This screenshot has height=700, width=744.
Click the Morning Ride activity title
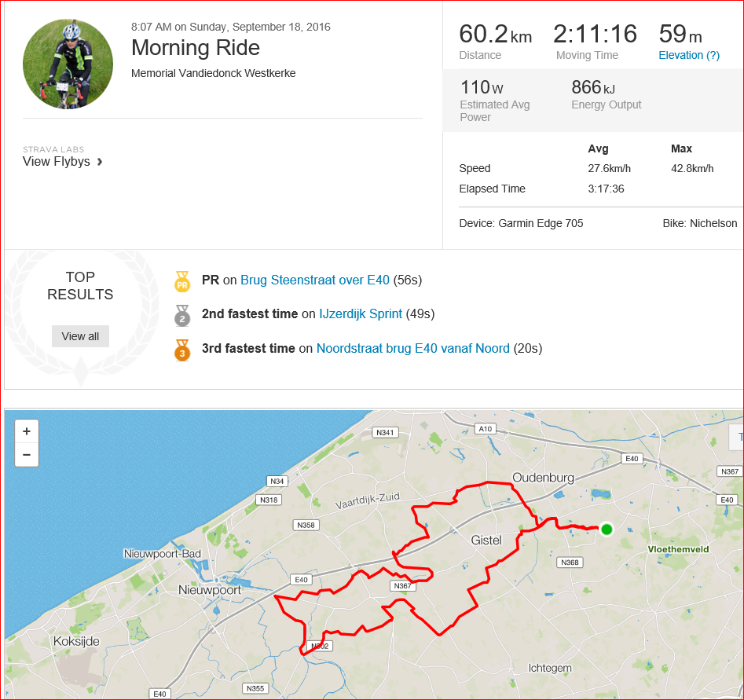coord(196,47)
